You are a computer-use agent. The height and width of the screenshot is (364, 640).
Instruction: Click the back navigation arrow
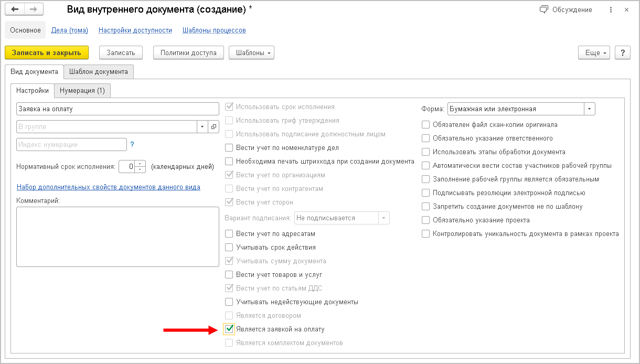(x=15, y=10)
